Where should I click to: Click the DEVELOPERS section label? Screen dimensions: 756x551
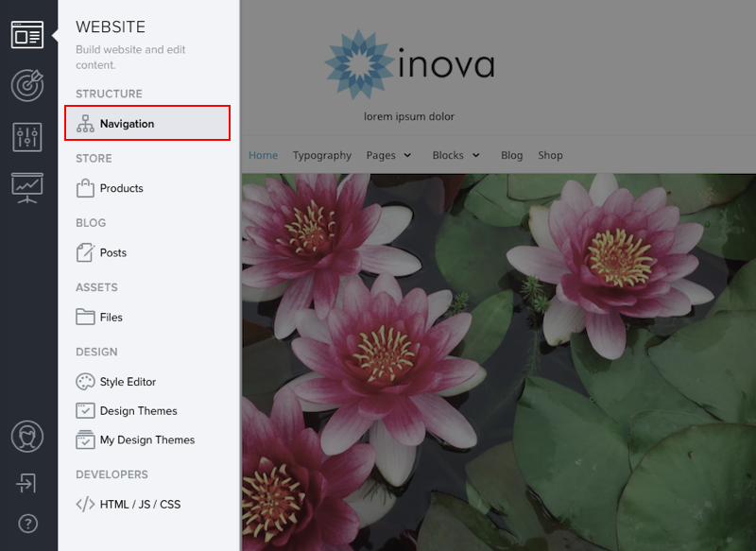112,474
